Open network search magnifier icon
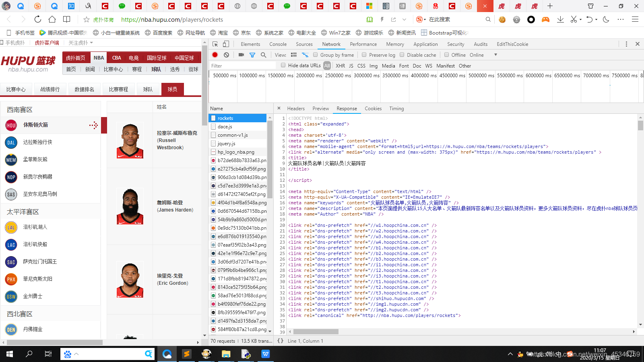The width and height of the screenshot is (644, 362). point(263,55)
